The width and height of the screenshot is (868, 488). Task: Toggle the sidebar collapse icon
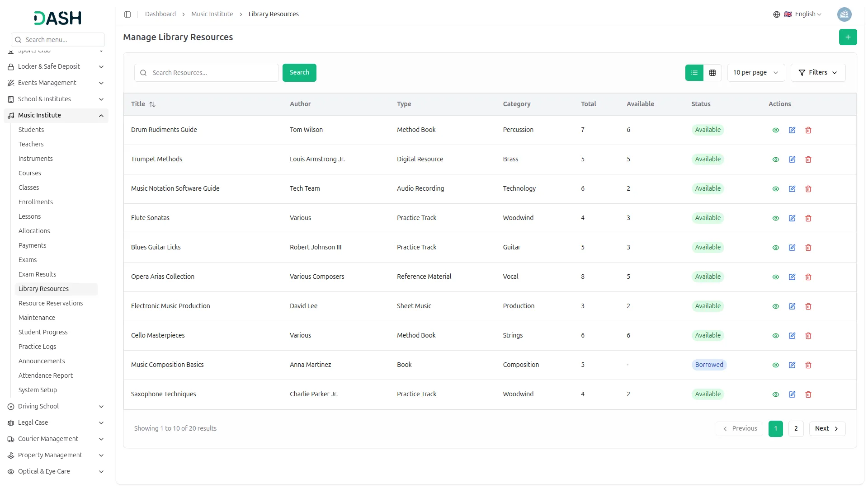pos(127,14)
